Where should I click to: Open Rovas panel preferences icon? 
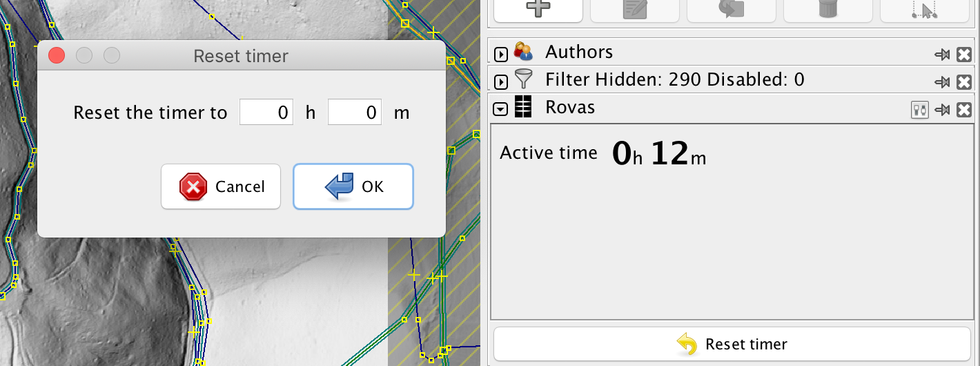pyautogui.click(x=920, y=110)
